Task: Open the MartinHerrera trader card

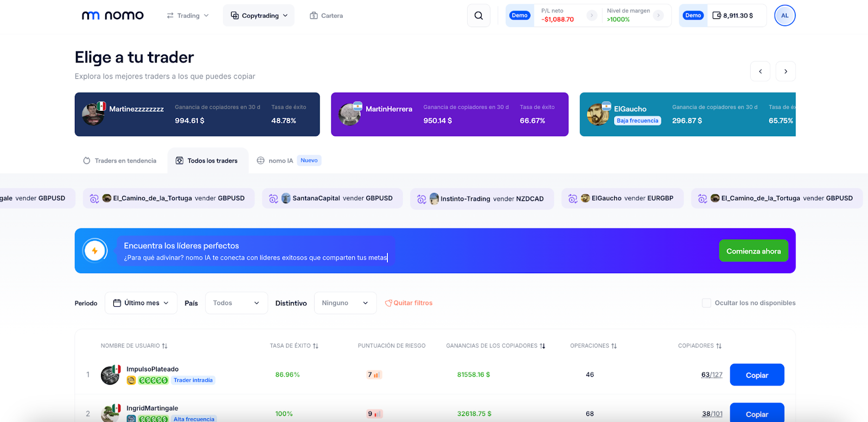Action: [x=450, y=114]
